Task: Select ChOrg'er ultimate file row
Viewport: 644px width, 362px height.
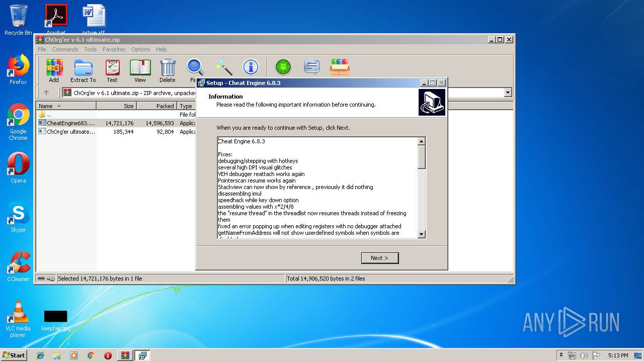Action: [x=116, y=132]
